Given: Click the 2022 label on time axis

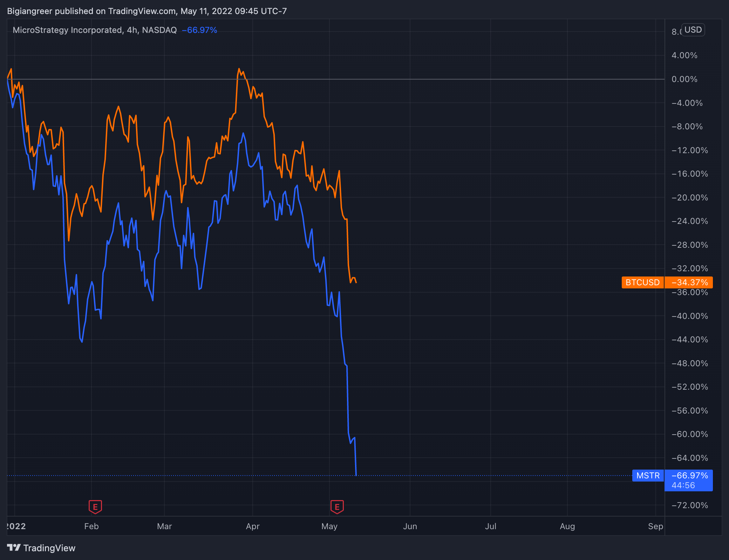Looking at the screenshot, I should click(16, 526).
